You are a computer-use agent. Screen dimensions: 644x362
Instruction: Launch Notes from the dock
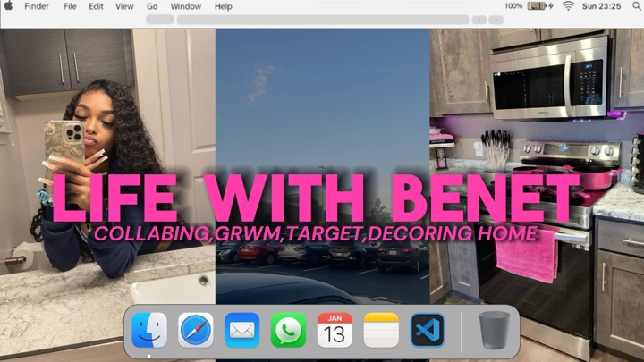381,331
